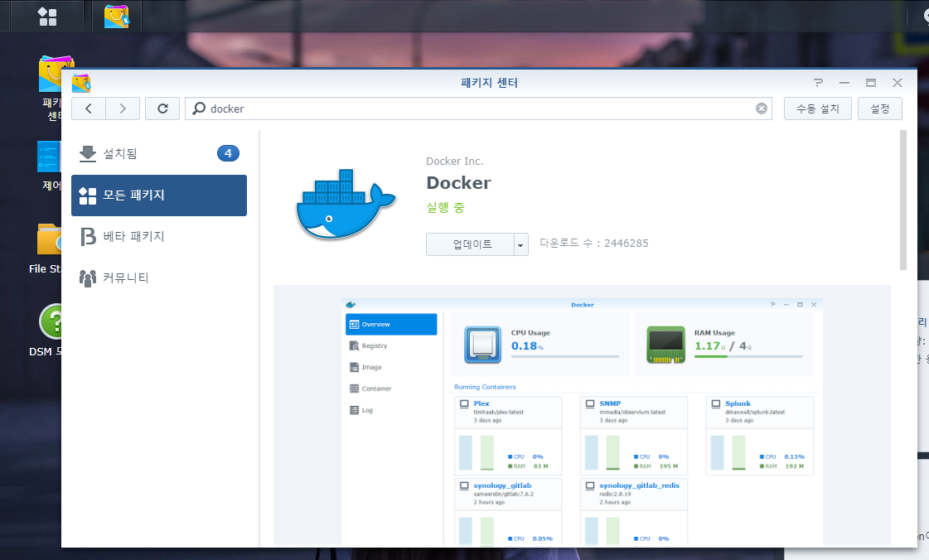
Task: Clear the docker search text
Action: coord(762,109)
